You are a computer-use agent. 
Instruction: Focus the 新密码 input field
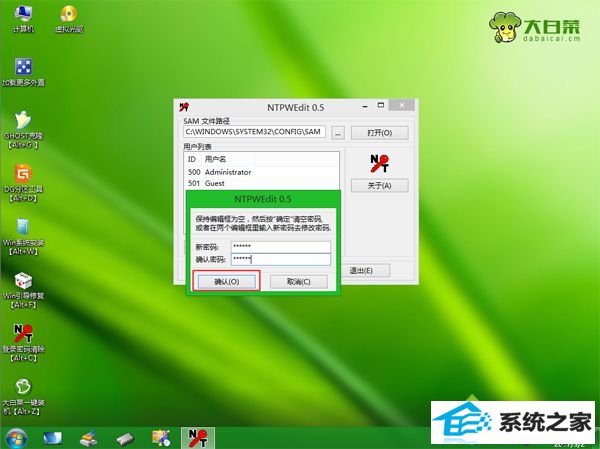[x=281, y=247]
